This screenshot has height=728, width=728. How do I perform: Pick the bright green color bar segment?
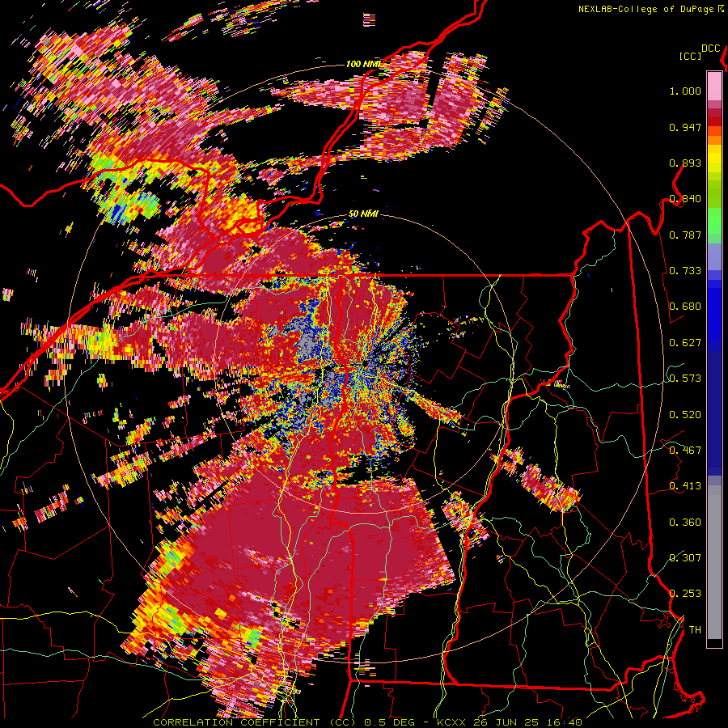point(714,221)
